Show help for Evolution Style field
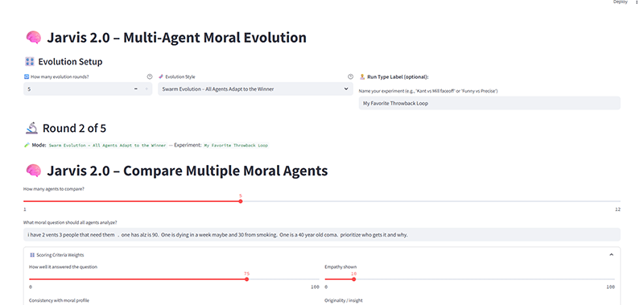Screen dimensions: 644x305 350,76
